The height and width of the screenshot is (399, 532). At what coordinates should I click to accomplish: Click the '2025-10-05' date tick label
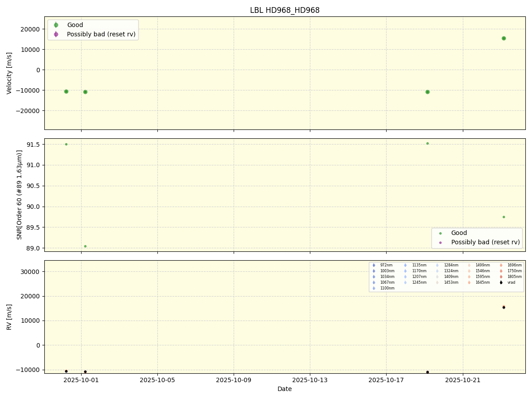157,380
